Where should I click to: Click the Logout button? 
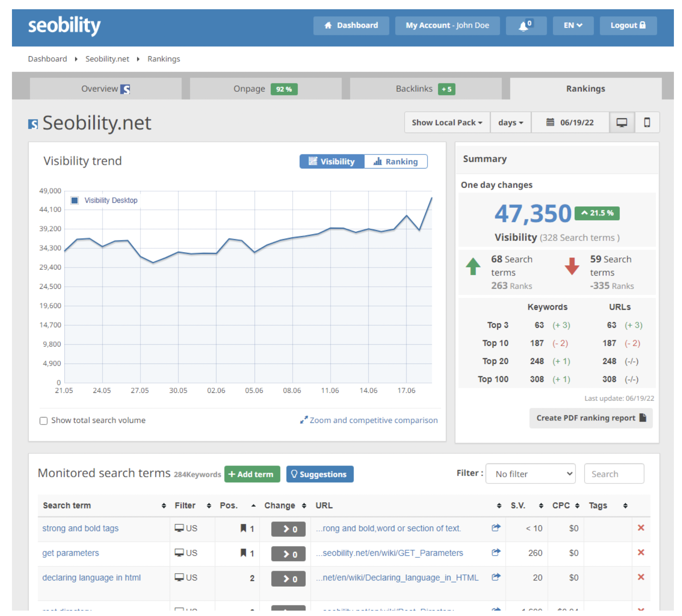point(628,25)
